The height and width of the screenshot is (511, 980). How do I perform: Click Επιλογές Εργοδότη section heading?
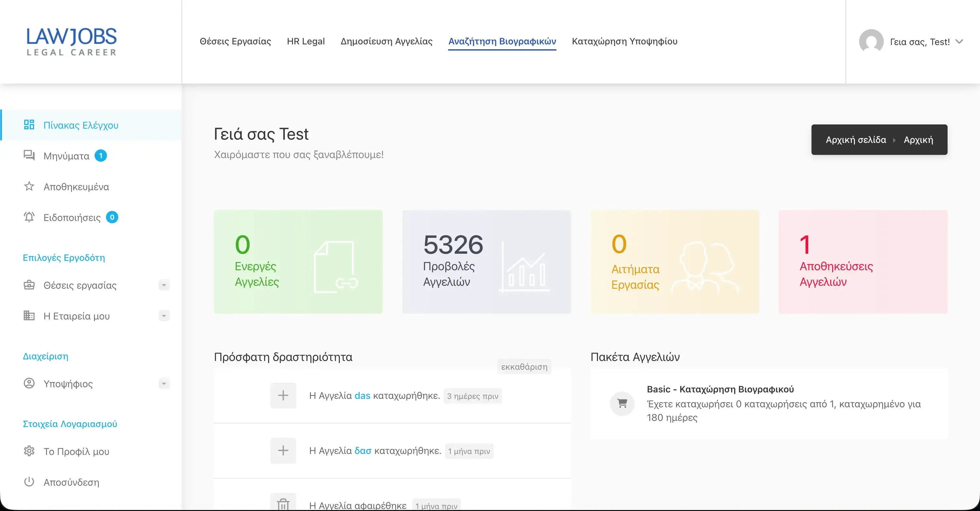point(64,258)
